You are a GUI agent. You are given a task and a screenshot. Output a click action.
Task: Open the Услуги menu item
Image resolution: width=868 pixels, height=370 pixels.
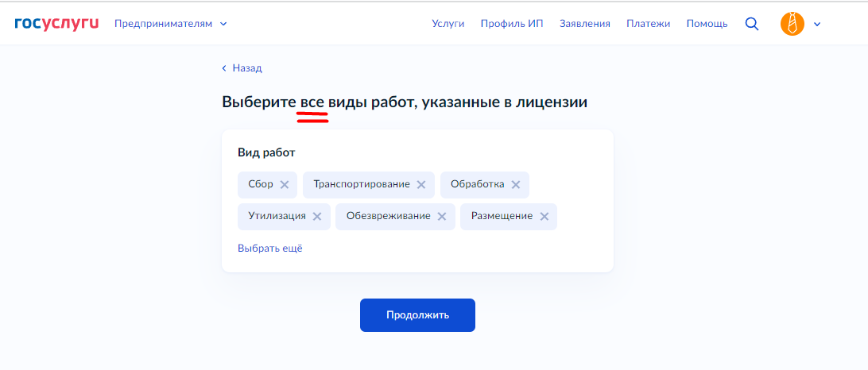[x=448, y=24]
